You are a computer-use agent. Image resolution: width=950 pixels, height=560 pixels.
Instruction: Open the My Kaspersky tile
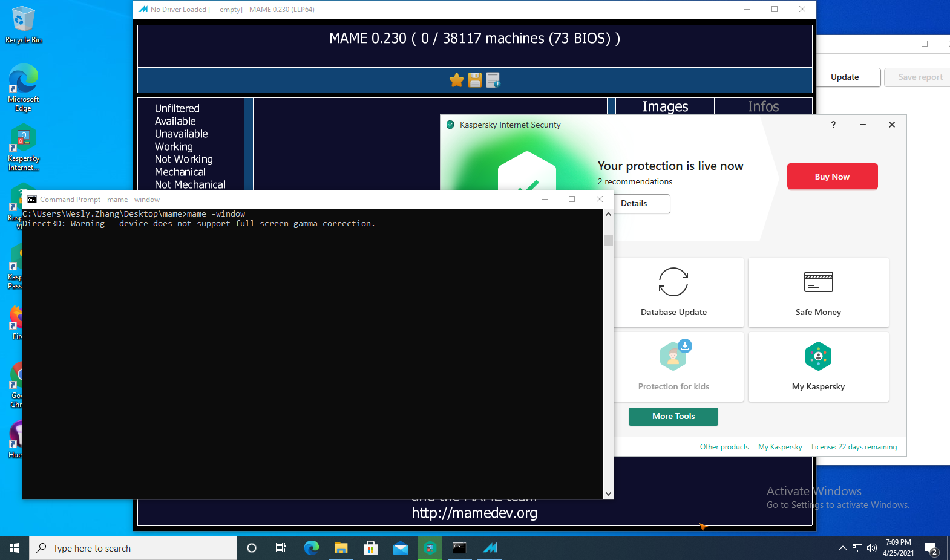[818, 366]
